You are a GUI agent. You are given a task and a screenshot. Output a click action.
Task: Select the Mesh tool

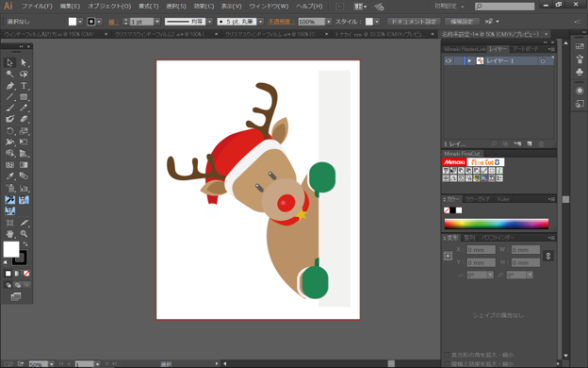click(x=9, y=165)
